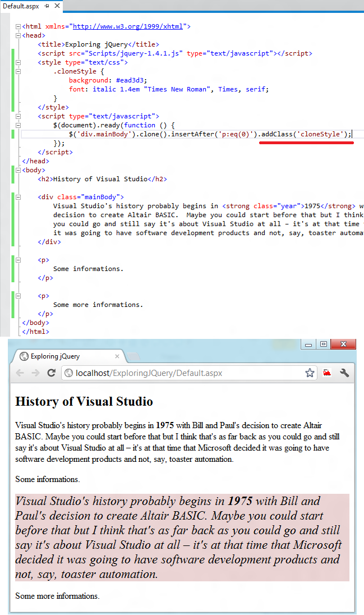Click the red extension icon beside the star

click(327, 373)
